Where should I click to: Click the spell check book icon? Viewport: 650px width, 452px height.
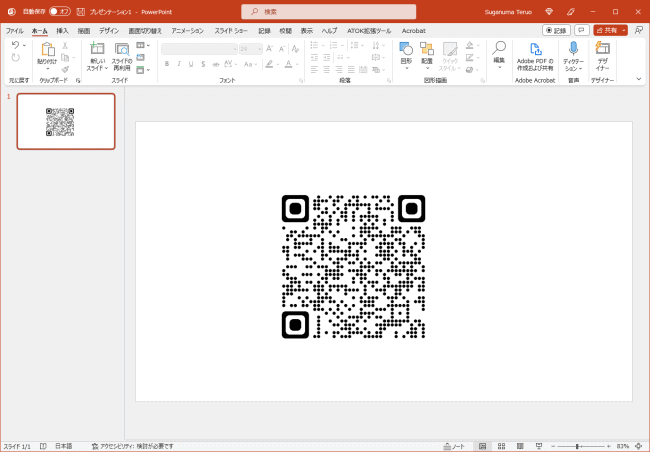43,446
